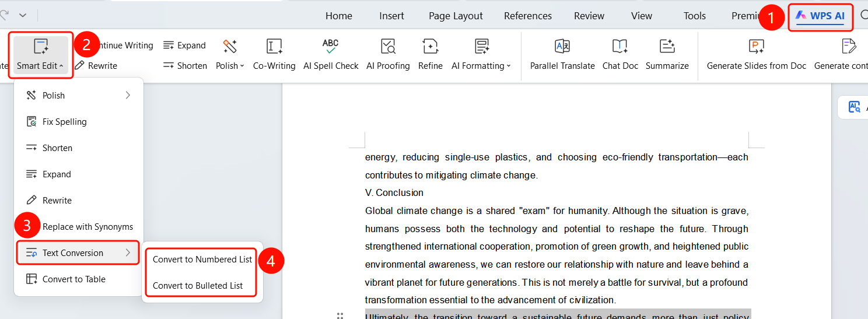
Task: Select Convert to Numbered List
Action: pyautogui.click(x=202, y=260)
